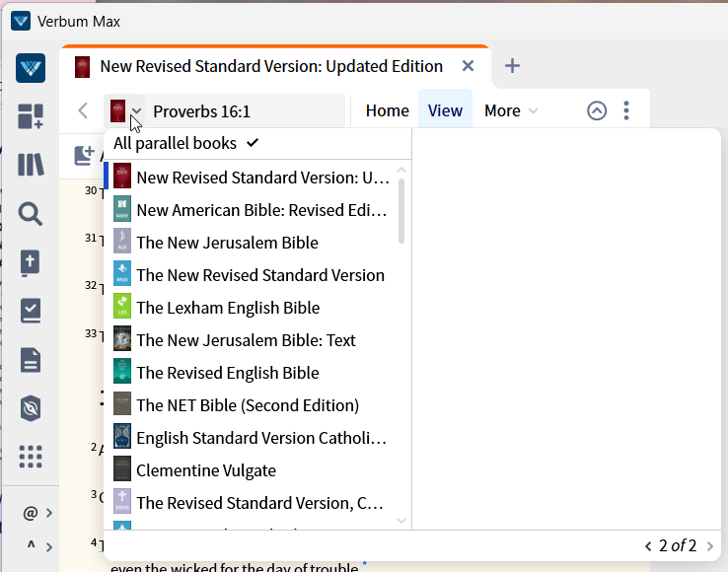The image size is (728, 572).
Task: Select New Revised Standard Version: U… in list
Action: 254,178
